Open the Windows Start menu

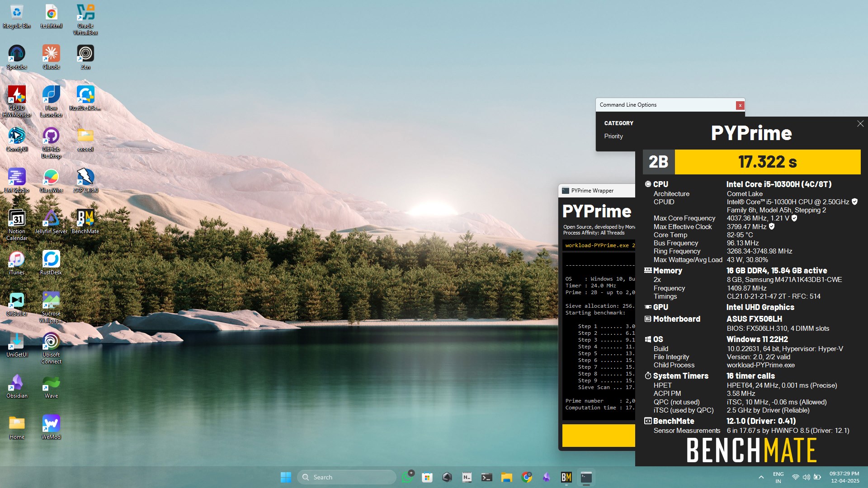pyautogui.click(x=286, y=477)
